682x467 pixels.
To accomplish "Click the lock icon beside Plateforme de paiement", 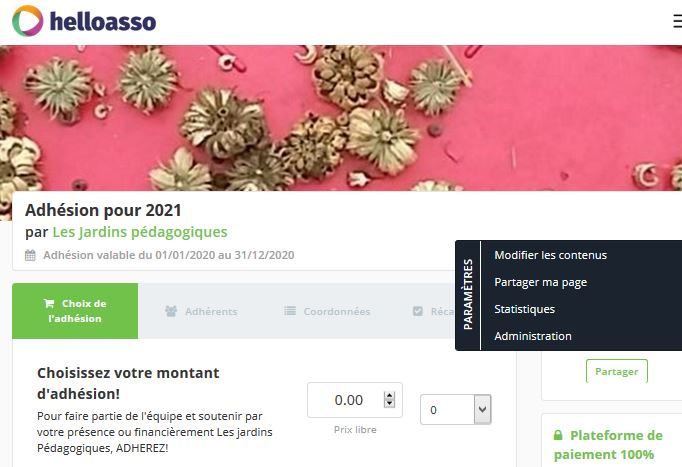I will 558,435.
